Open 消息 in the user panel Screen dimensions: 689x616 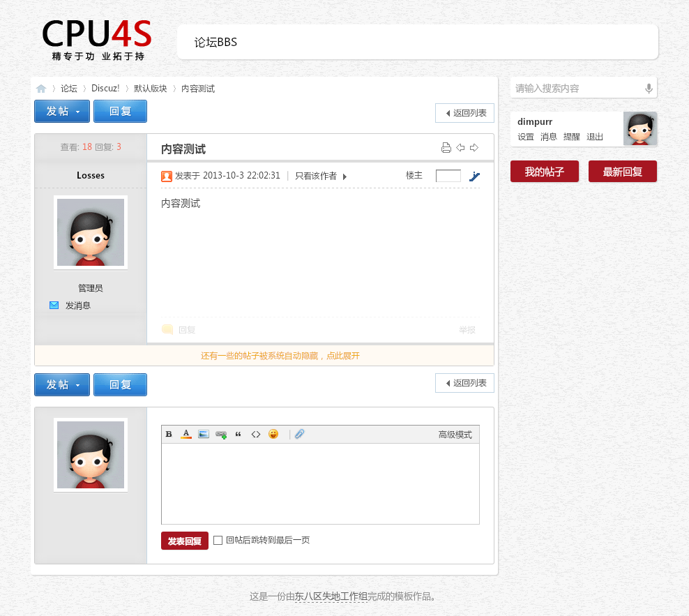pos(549,137)
